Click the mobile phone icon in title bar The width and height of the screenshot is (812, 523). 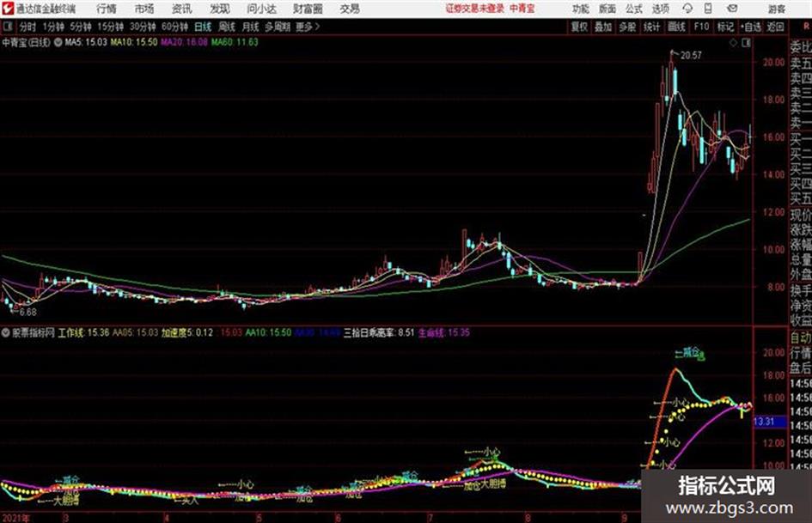(x=708, y=9)
